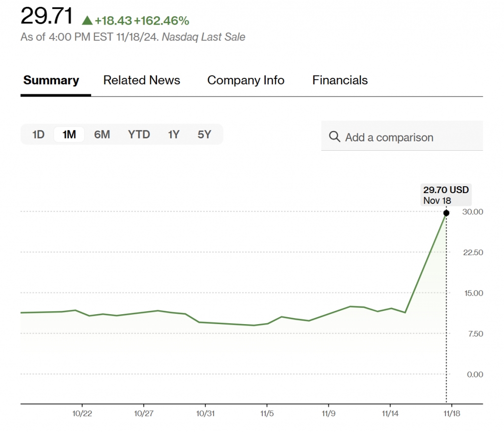Click the 29.71 last price value
This screenshot has height=432, width=504.
[x=47, y=16]
